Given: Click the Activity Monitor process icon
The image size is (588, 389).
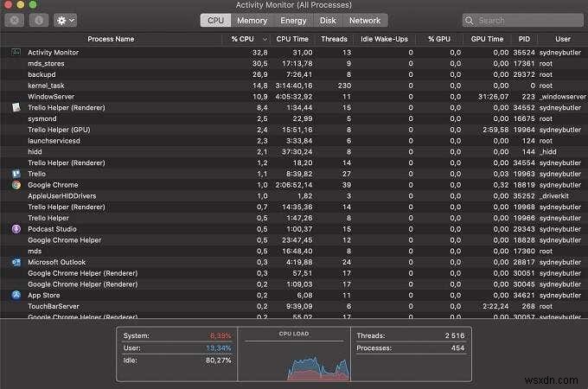Looking at the screenshot, I should (x=16, y=52).
